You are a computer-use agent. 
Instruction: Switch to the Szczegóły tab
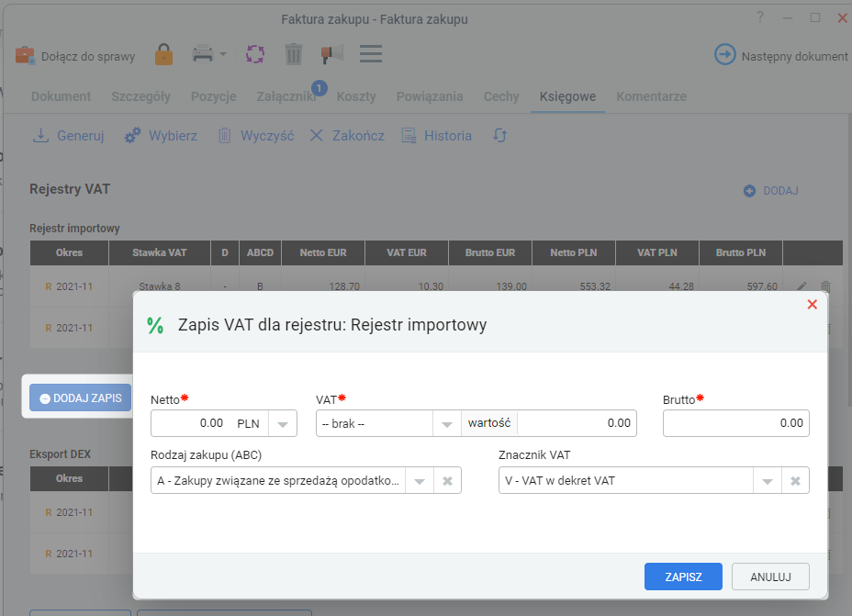[x=140, y=96]
